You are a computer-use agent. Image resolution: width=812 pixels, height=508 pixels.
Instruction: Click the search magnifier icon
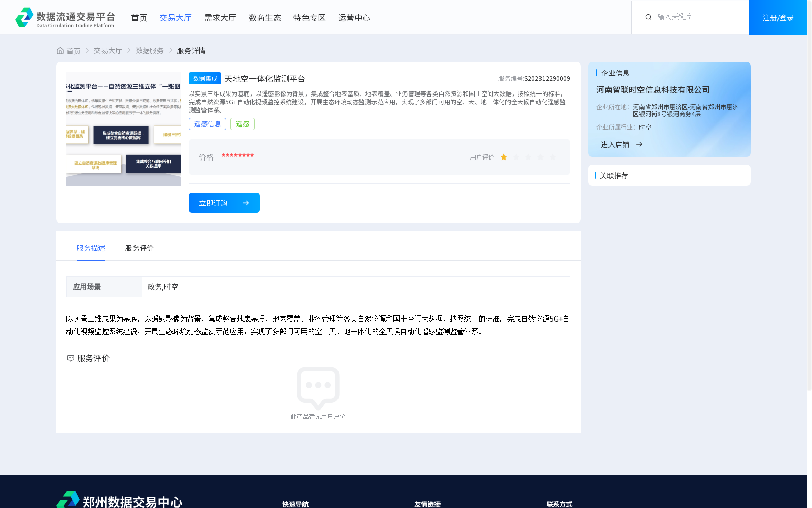pyautogui.click(x=648, y=17)
